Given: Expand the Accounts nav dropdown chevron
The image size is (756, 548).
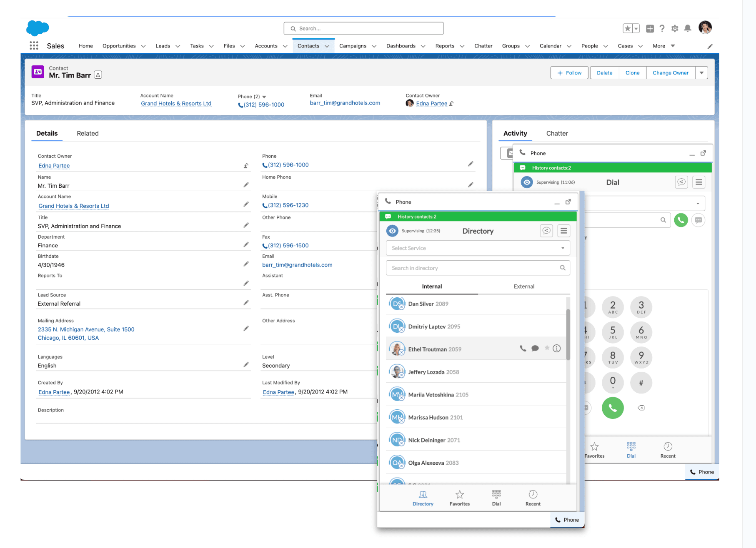Looking at the screenshot, I should tap(285, 46).
